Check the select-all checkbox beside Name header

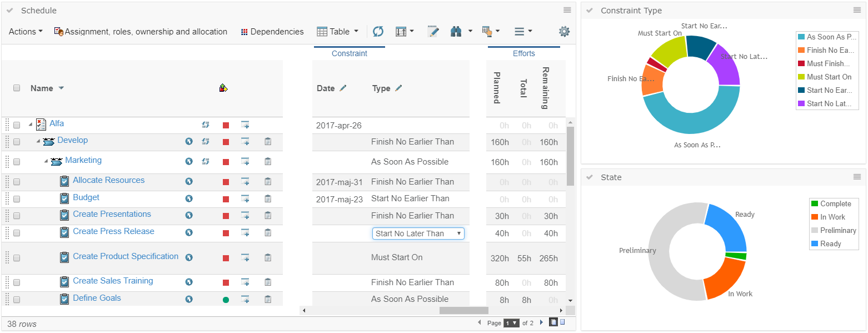[x=17, y=88]
